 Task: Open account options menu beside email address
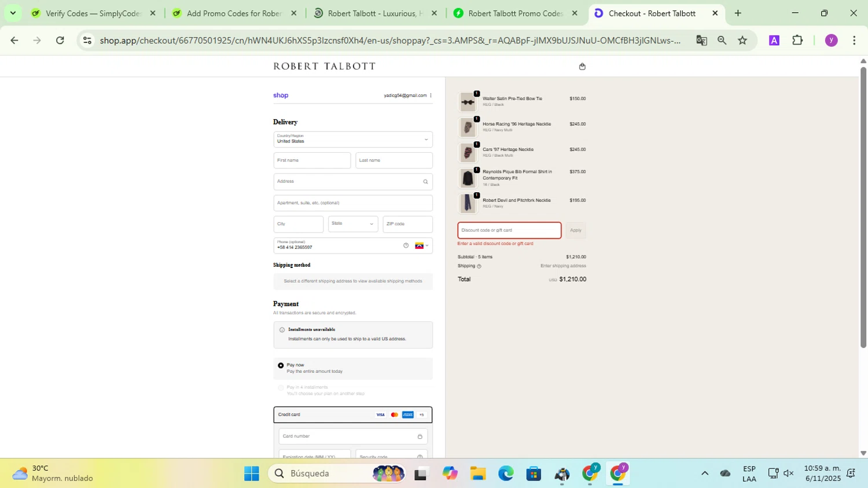431,96
